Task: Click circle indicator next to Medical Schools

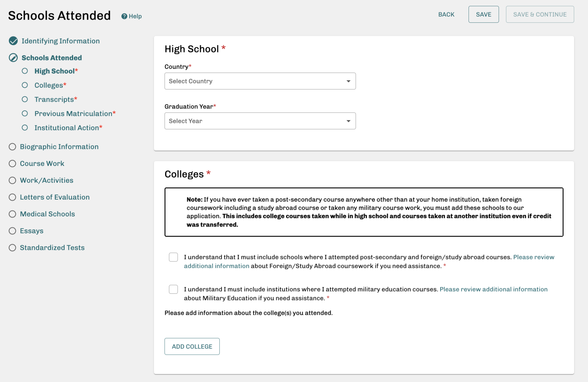Action: pos(12,214)
